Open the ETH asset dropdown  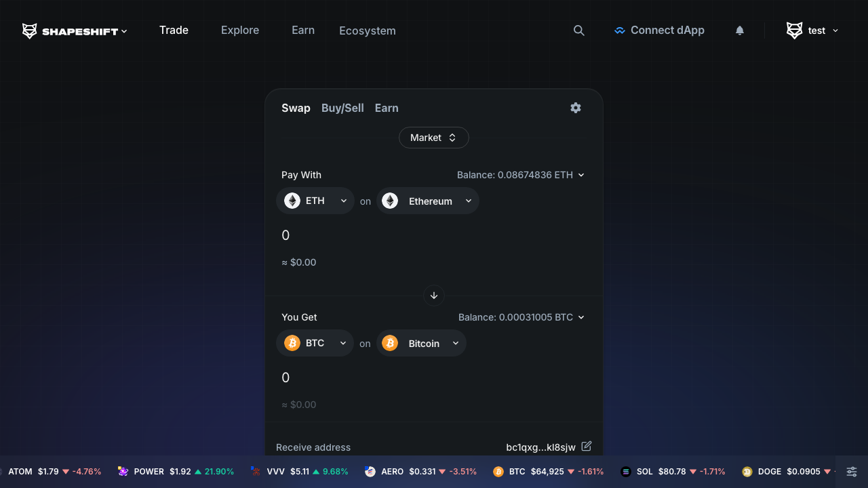[315, 201]
